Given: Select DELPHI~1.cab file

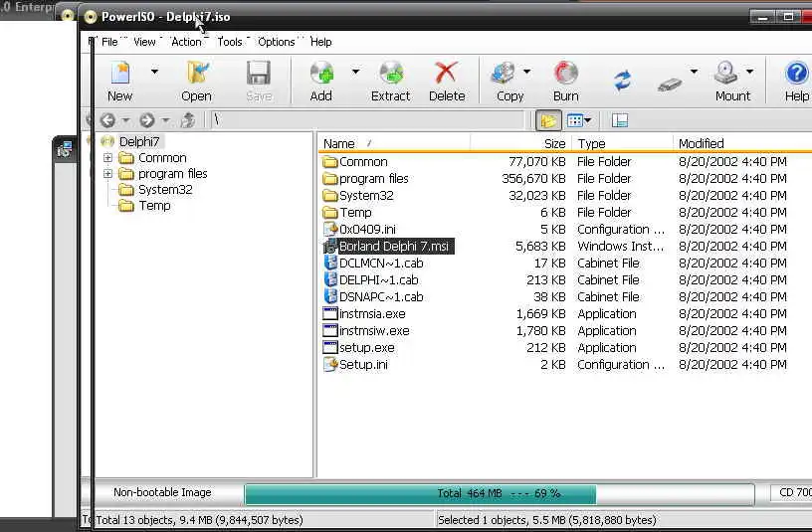Looking at the screenshot, I should pyautogui.click(x=378, y=280).
